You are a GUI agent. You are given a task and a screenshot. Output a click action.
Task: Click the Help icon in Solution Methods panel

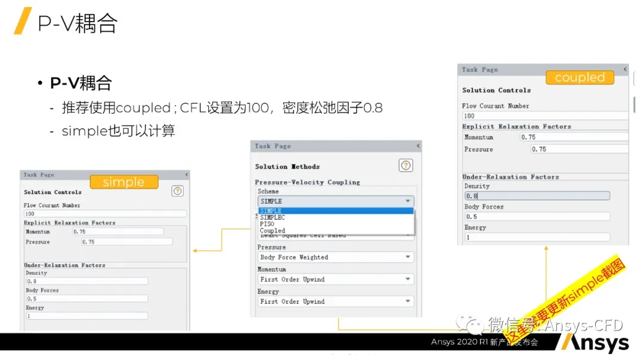[405, 166]
